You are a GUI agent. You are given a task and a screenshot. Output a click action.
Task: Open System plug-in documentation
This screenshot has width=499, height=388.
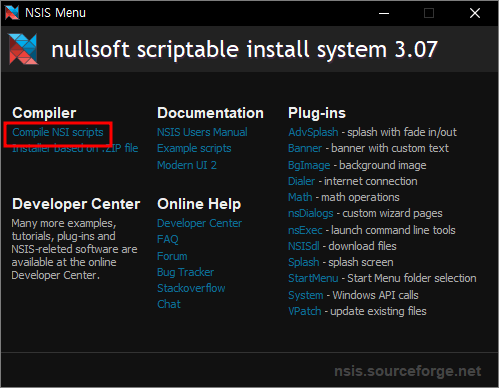tap(306, 295)
